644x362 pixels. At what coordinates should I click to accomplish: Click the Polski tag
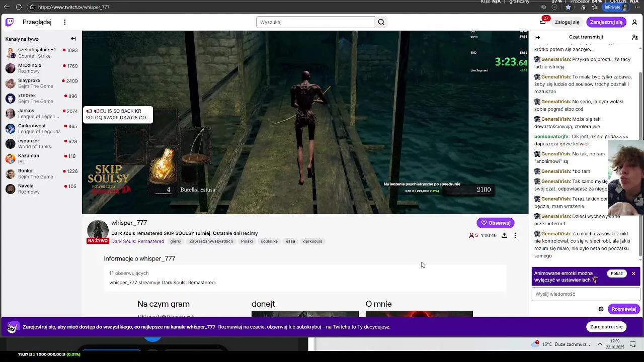tap(247, 241)
